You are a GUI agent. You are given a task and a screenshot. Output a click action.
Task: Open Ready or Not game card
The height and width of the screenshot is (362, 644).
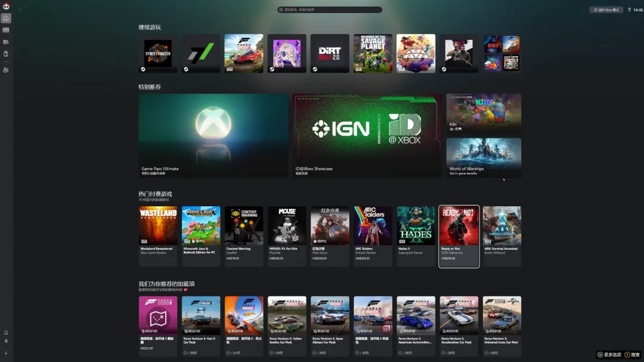459,236
